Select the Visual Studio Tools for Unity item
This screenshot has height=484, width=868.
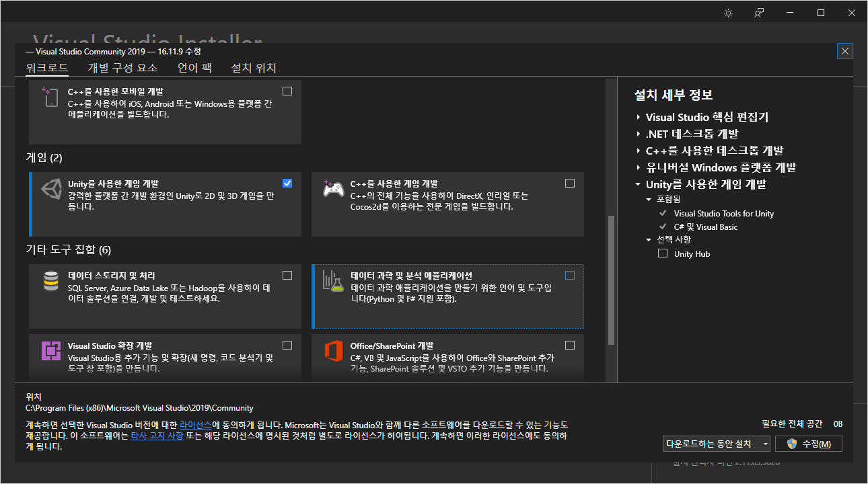point(724,214)
